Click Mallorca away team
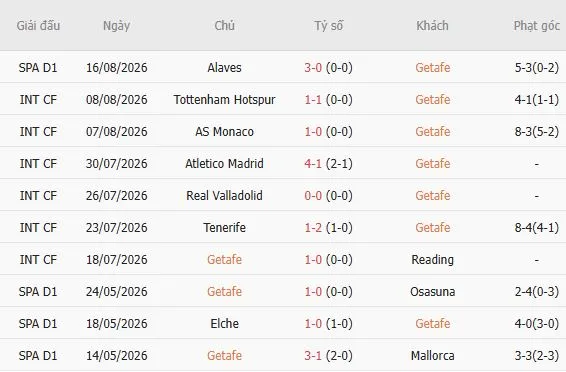 [432, 356]
